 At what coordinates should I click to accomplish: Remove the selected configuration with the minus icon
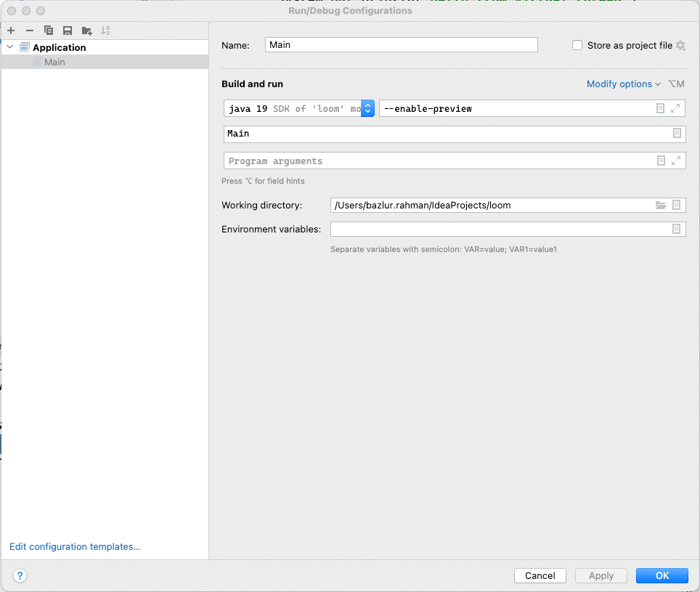click(x=30, y=31)
